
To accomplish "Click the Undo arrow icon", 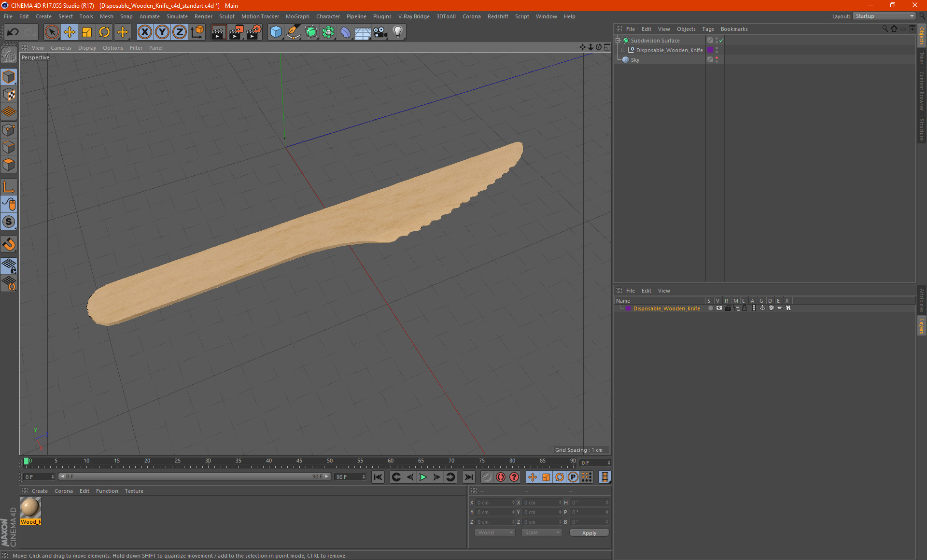I will [13, 32].
